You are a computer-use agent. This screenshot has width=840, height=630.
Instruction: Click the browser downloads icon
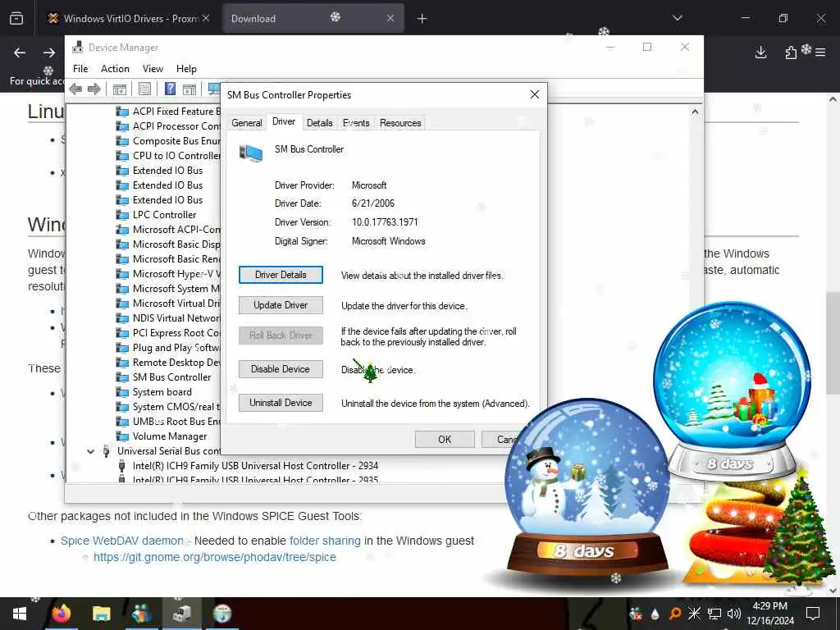pos(760,52)
